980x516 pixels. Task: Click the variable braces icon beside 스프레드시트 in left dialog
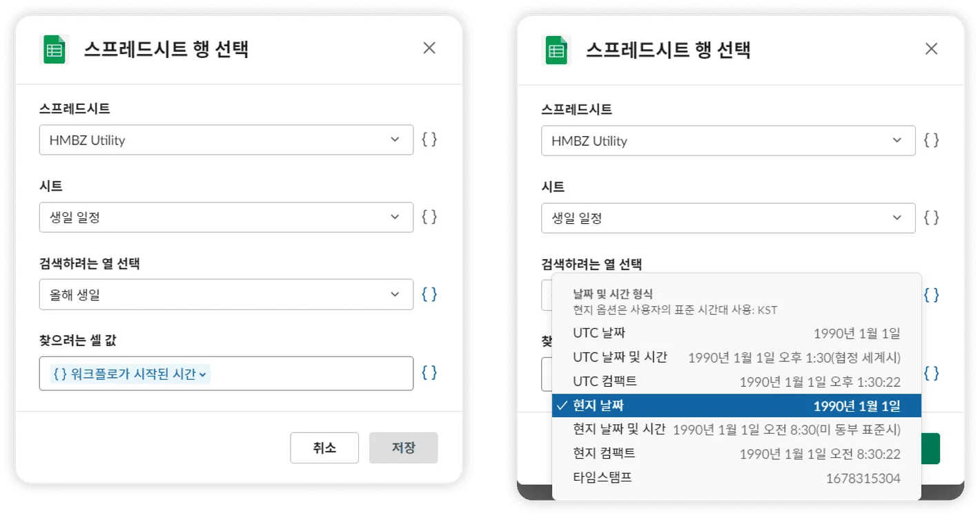pyautogui.click(x=429, y=140)
